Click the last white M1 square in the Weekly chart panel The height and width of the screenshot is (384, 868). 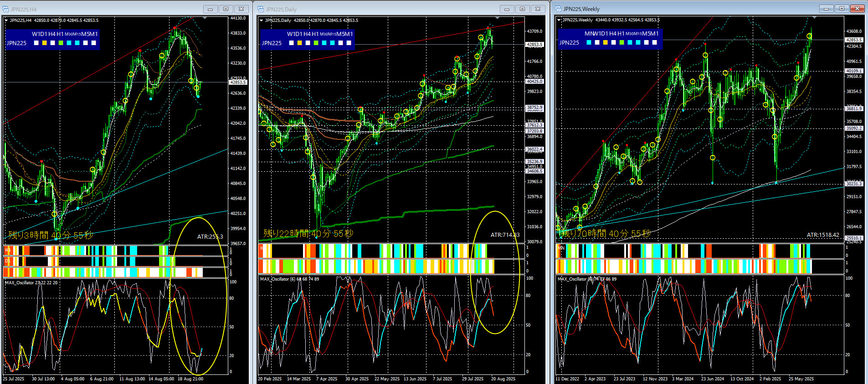655,42
